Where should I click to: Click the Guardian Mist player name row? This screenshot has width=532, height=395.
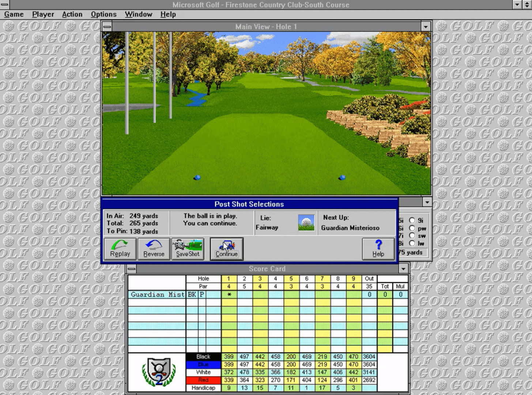click(157, 294)
